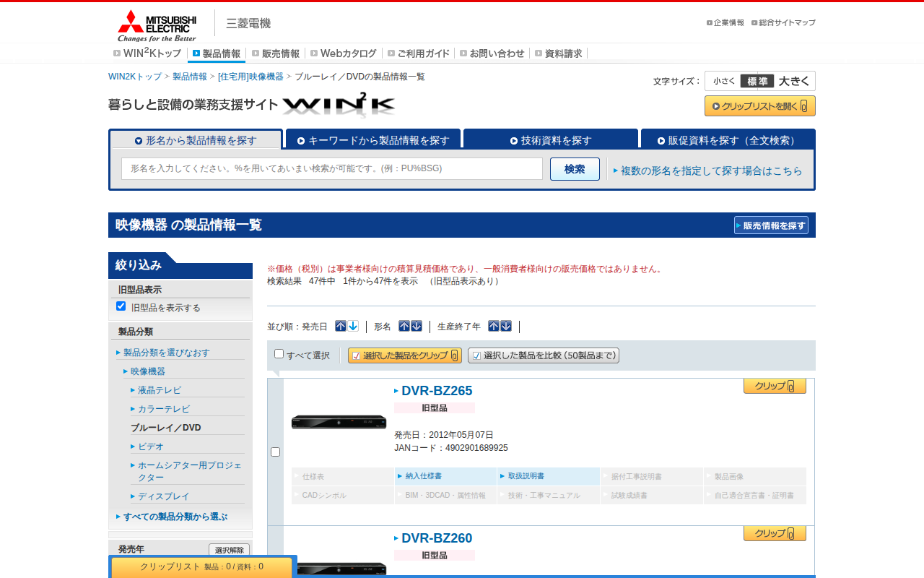924x578 pixels.
Task: Open the DVR-BZ260 product link
Action: point(437,538)
